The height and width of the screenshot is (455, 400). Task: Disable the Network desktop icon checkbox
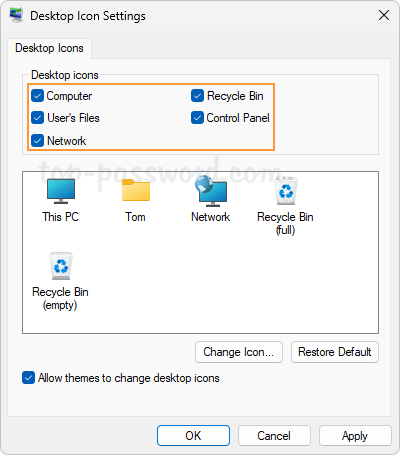coord(37,141)
